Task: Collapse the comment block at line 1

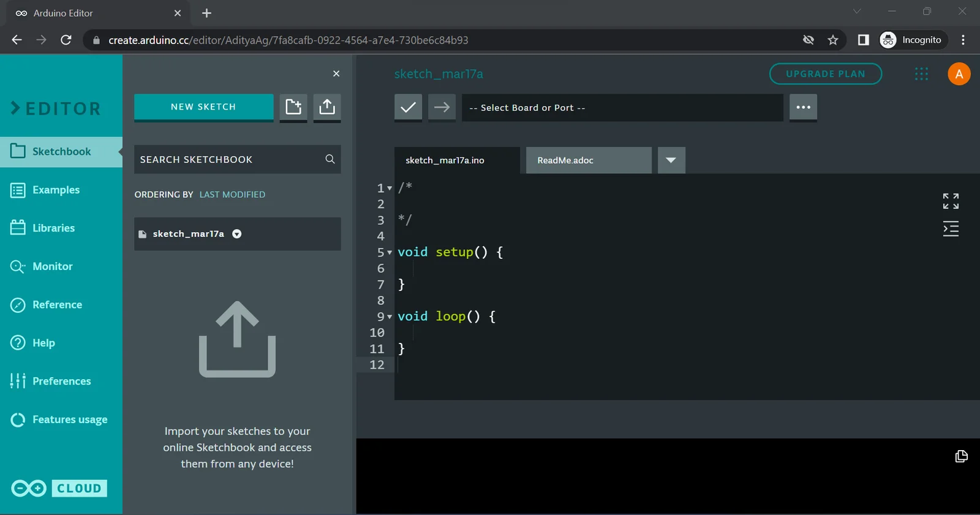Action: click(x=390, y=189)
